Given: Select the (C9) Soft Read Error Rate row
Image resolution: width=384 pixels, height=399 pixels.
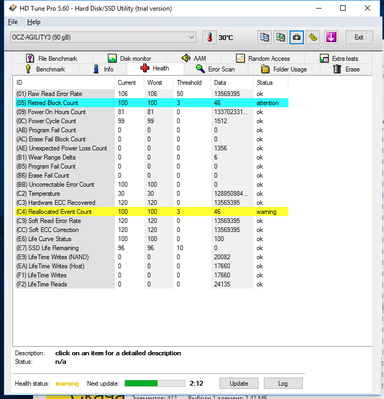Looking at the screenshot, I should pyautogui.click(x=152, y=221).
